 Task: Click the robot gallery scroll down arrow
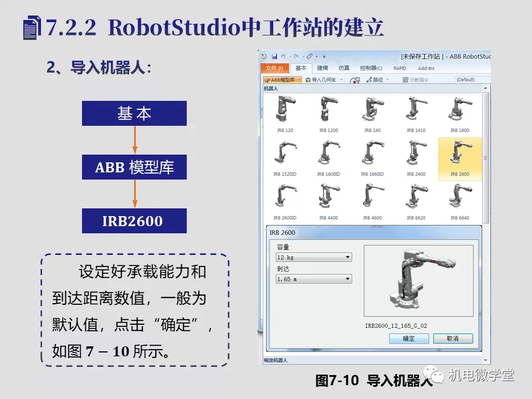[485, 360]
